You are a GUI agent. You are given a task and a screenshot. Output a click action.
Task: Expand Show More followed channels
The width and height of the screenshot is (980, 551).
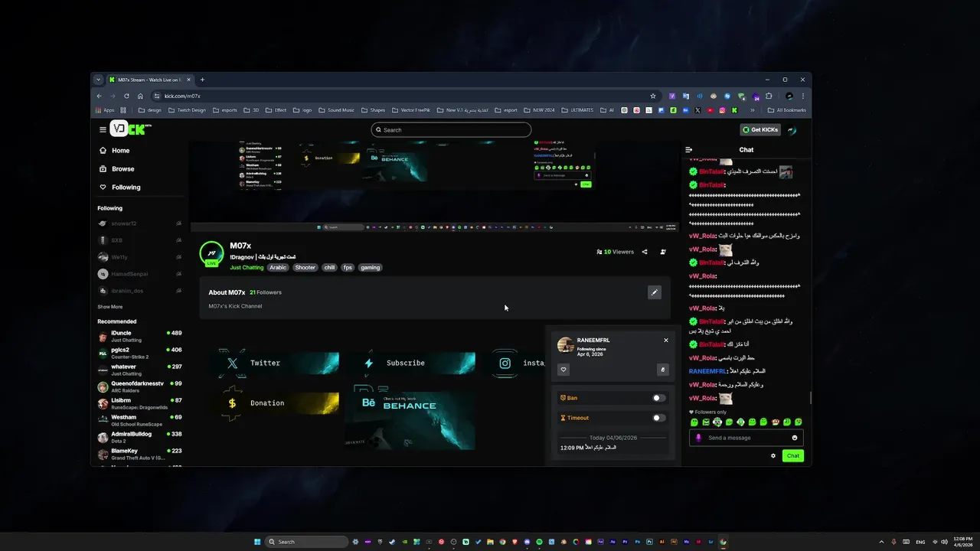(x=109, y=307)
